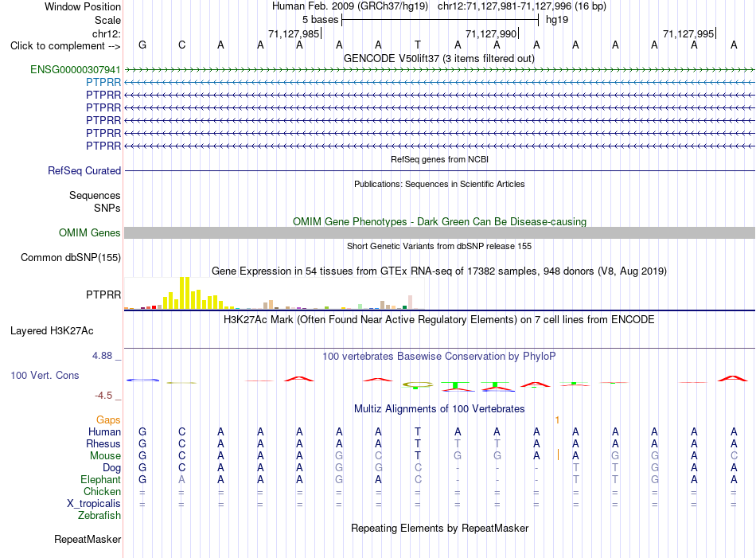Open the GENCODE V50lift37 track title

[x=438, y=58]
